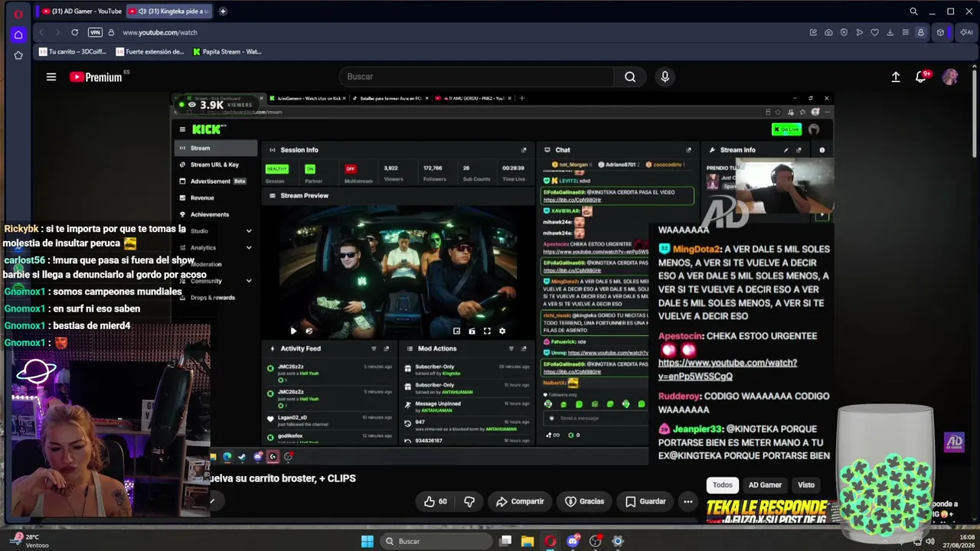The image size is (980, 551).
Task: Filter suggestions by Visto chip
Action: coord(806,484)
